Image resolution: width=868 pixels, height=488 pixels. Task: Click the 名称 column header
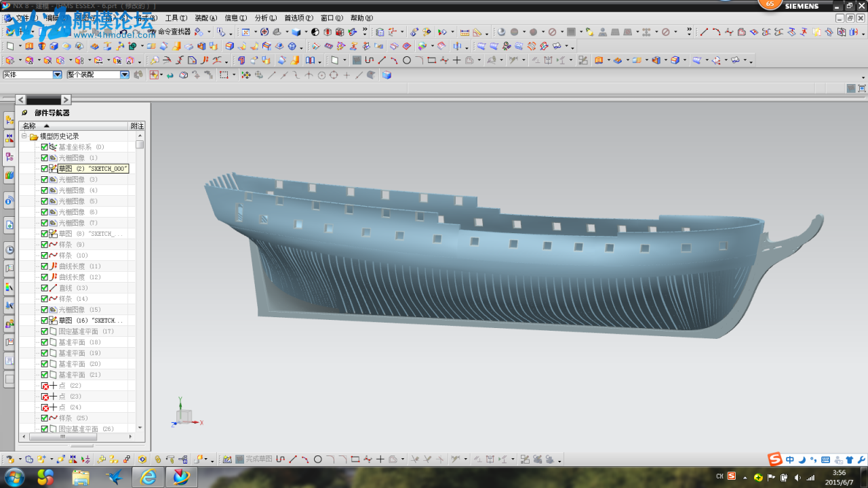pyautogui.click(x=73, y=126)
